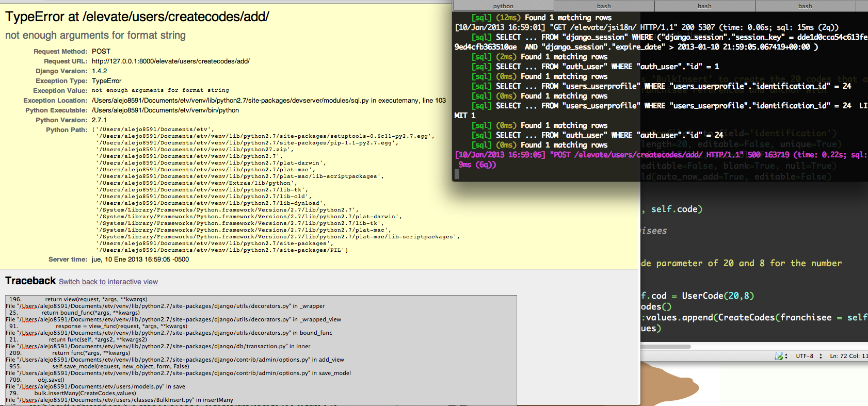868x406 pixels.
Task: Click inside the Traceback text area
Action: coord(261,350)
